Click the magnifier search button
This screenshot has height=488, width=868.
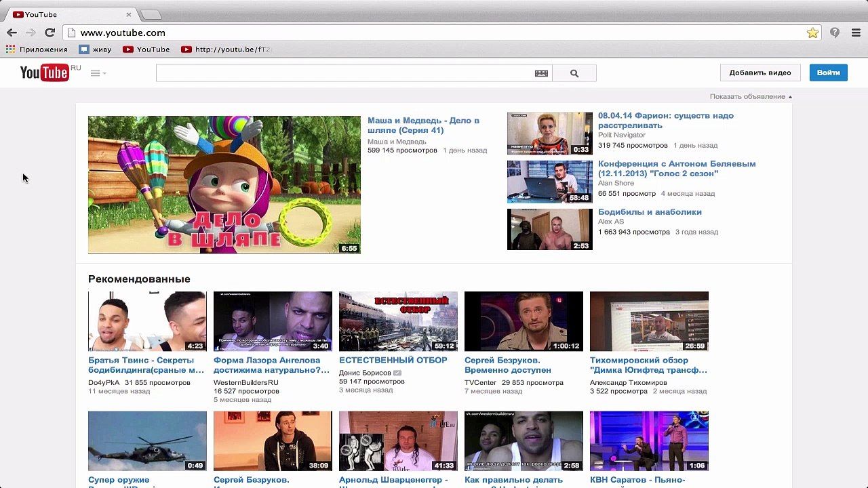(x=574, y=73)
